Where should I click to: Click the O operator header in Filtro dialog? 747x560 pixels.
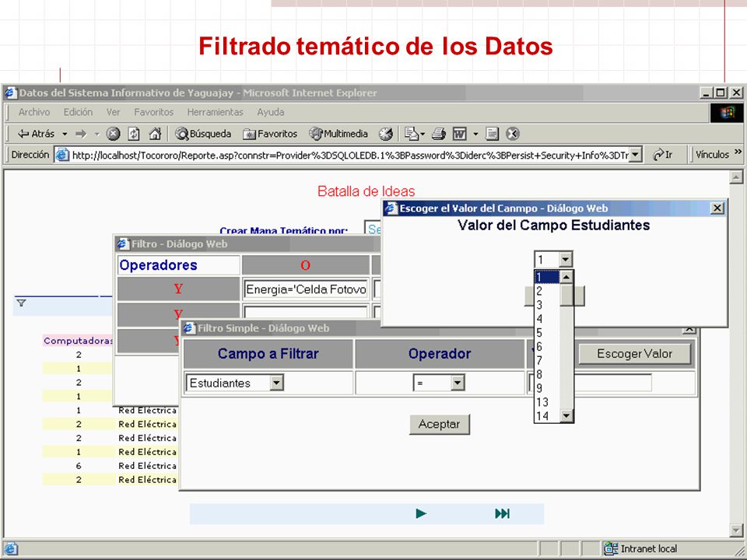click(x=305, y=265)
